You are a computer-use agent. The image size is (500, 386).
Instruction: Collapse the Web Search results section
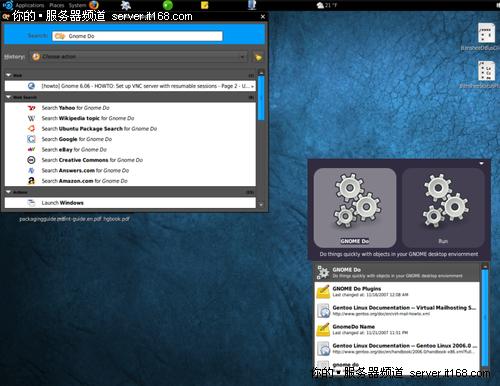point(9,97)
